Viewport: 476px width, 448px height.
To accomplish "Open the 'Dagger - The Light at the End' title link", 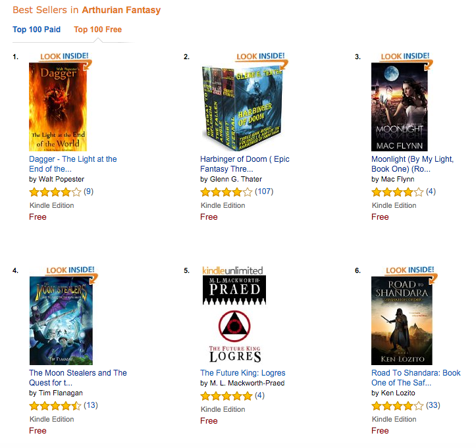I will coord(73,164).
